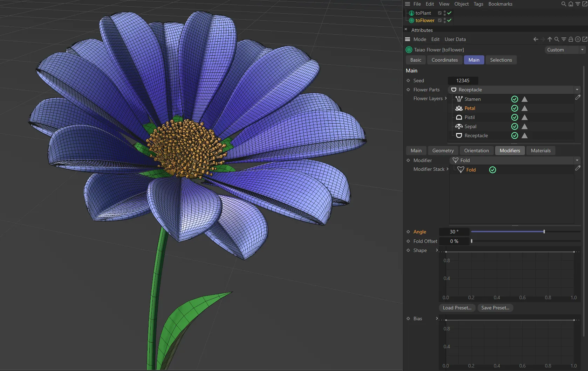
Task: Toggle the Receptacle part's green checkmark
Action: click(514, 136)
